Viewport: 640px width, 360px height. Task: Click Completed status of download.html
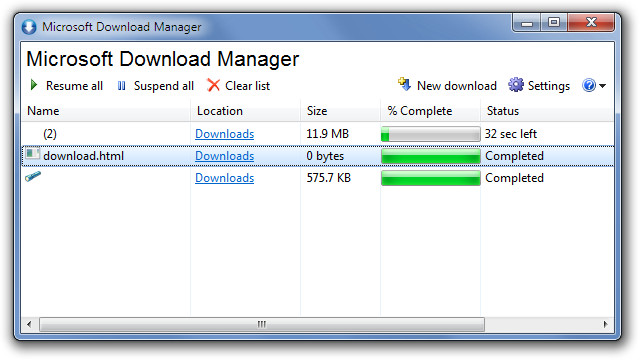[x=514, y=156]
